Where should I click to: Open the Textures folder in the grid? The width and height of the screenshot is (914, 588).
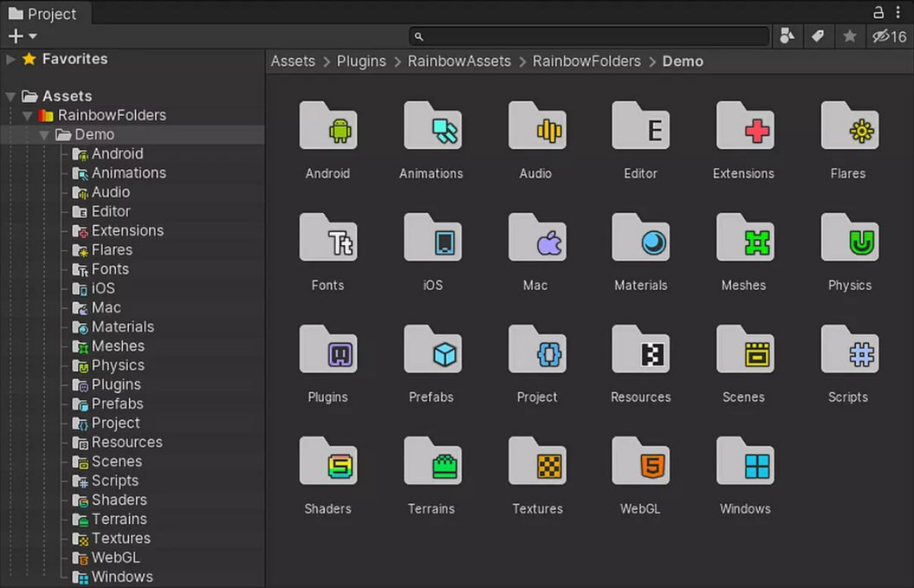pyautogui.click(x=537, y=461)
